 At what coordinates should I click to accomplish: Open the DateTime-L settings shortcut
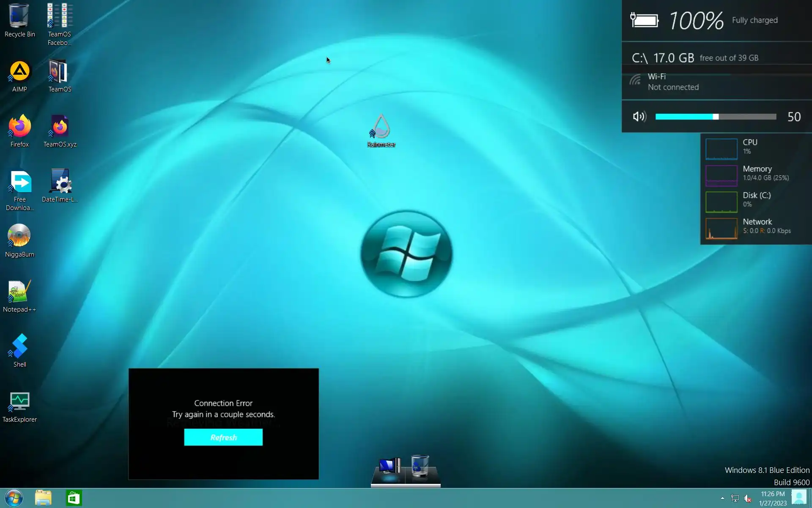tap(60, 182)
